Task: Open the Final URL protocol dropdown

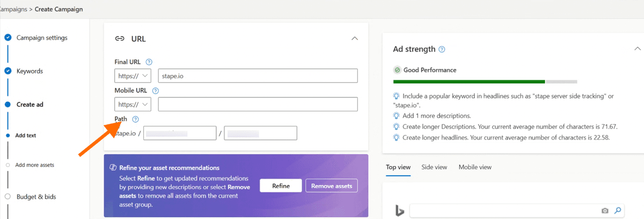Action: [133, 75]
